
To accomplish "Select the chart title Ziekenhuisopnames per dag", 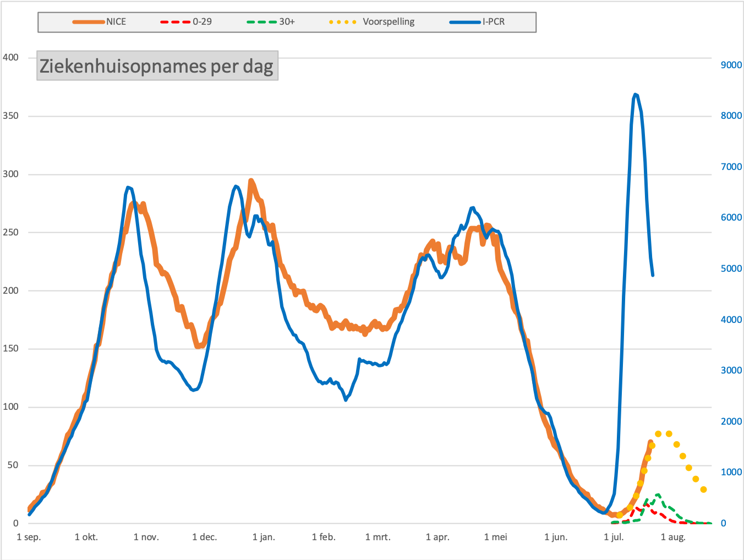I will 157,66.
